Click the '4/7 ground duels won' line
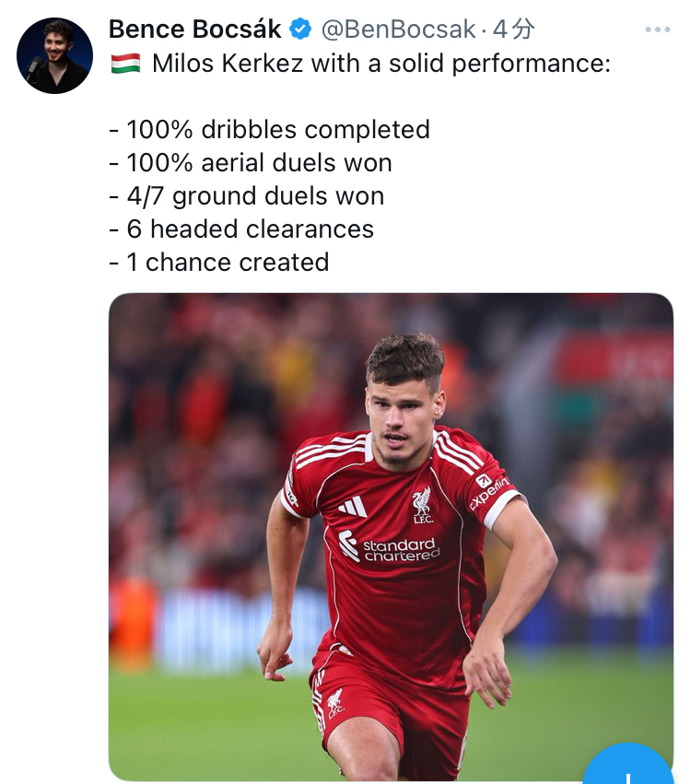 [x=246, y=195]
